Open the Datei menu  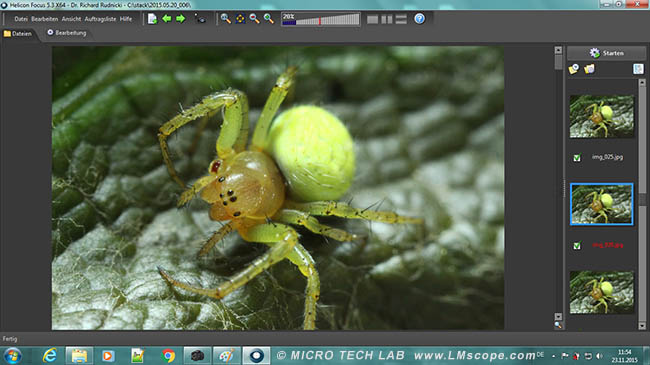click(x=21, y=19)
